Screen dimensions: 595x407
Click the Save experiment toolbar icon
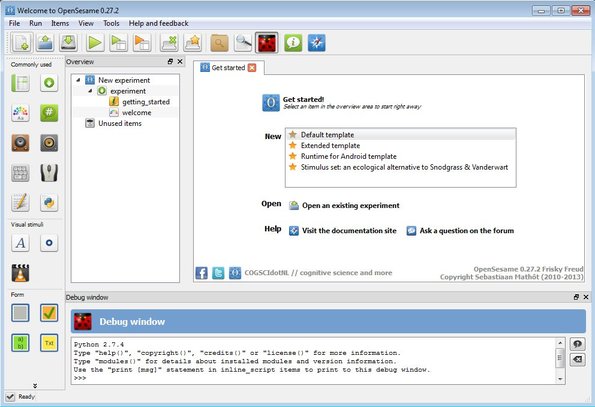69,42
